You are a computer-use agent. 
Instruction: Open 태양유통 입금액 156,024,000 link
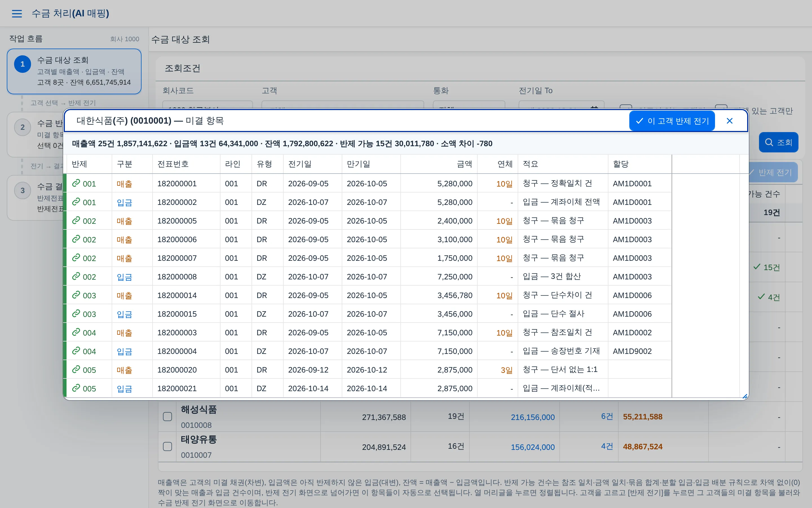tap(533, 447)
